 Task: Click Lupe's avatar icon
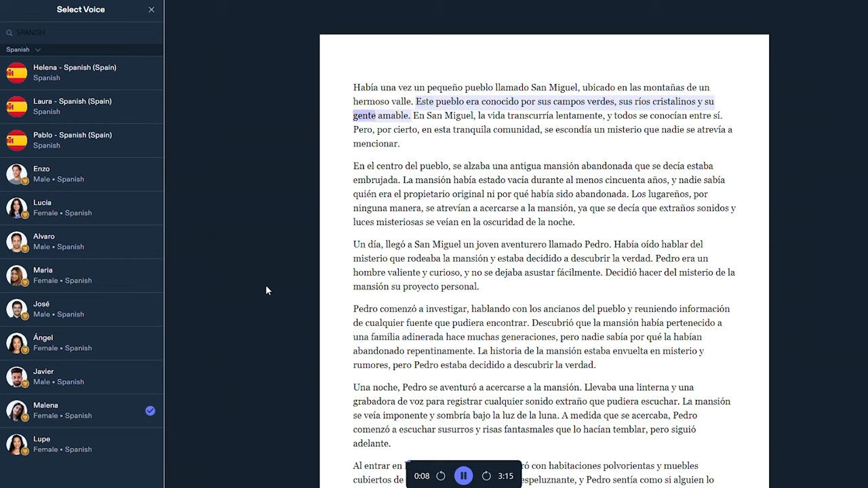(x=16, y=444)
